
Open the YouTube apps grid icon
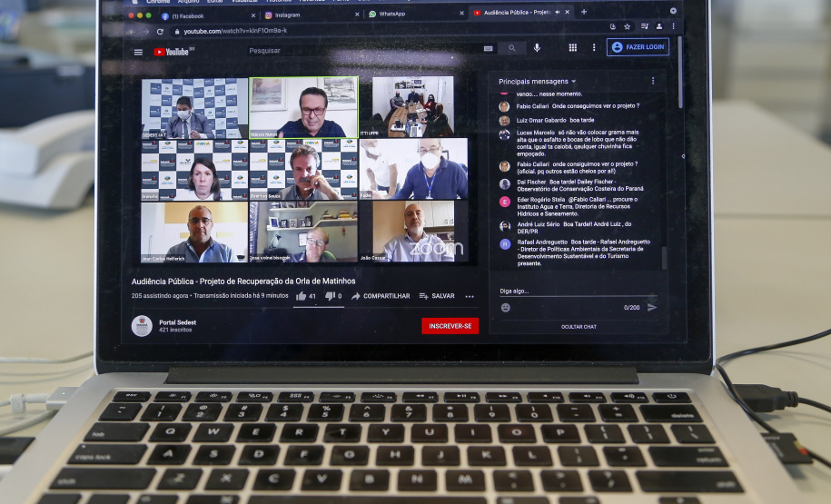(573, 47)
